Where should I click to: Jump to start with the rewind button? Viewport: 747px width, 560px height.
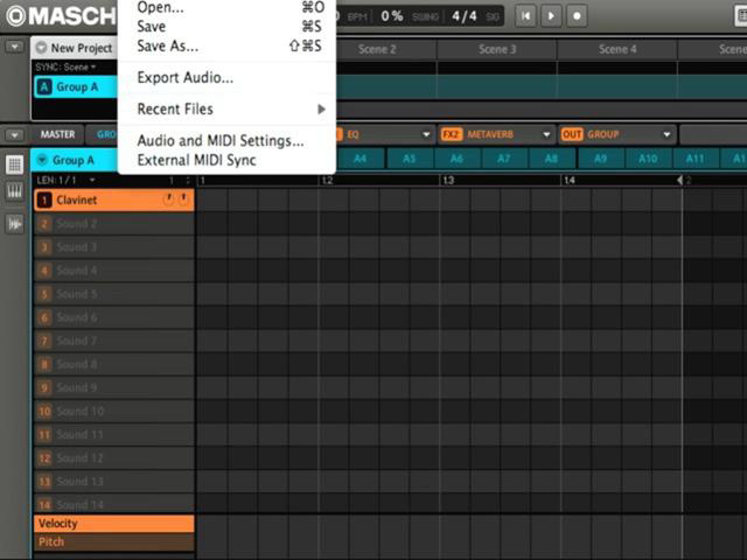[x=525, y=16]
